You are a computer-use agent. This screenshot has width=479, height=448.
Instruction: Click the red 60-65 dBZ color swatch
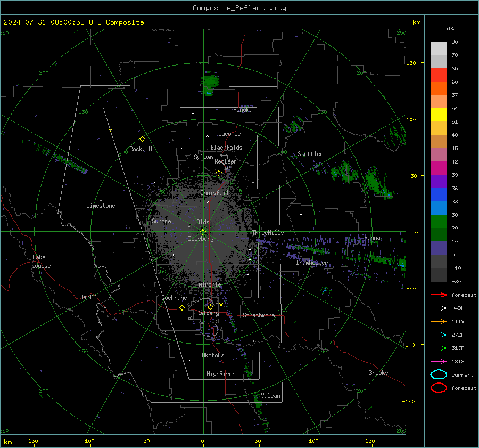439,75
